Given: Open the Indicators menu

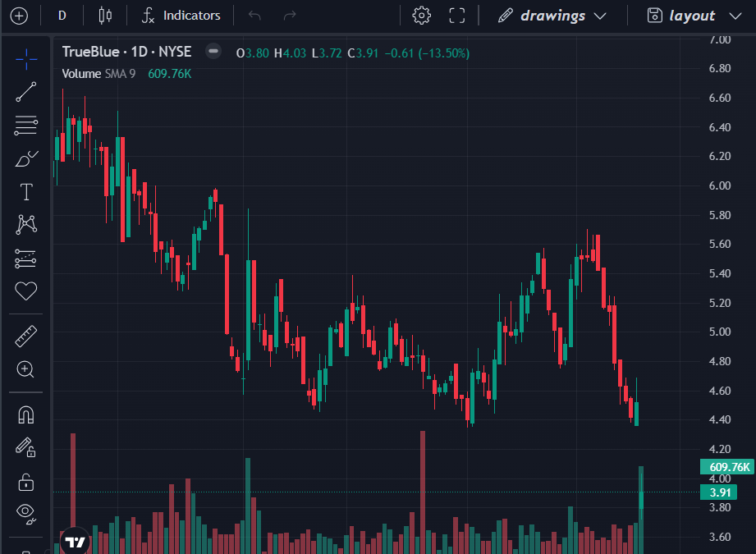Looking at the screenshot, I should point(181,16).
